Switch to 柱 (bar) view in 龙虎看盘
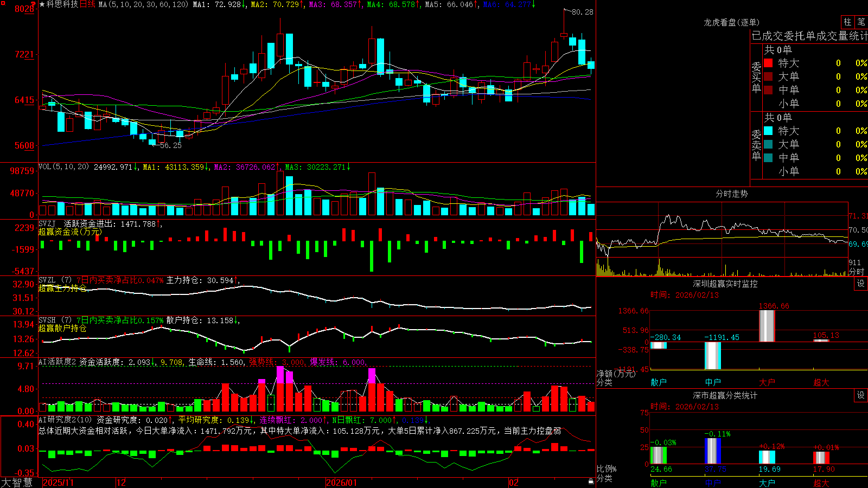868x488 pixels. pyautogui.click(x=847, y=22)
